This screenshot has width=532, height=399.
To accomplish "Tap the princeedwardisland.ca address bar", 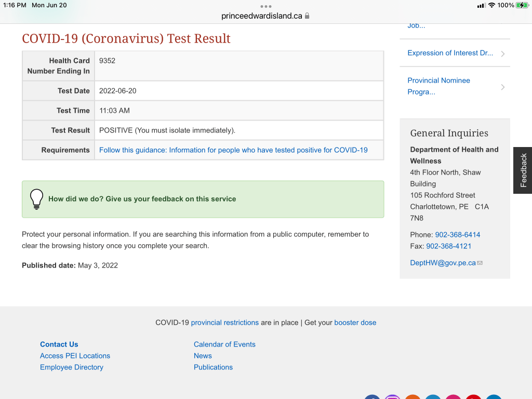I will coord(262,16).
